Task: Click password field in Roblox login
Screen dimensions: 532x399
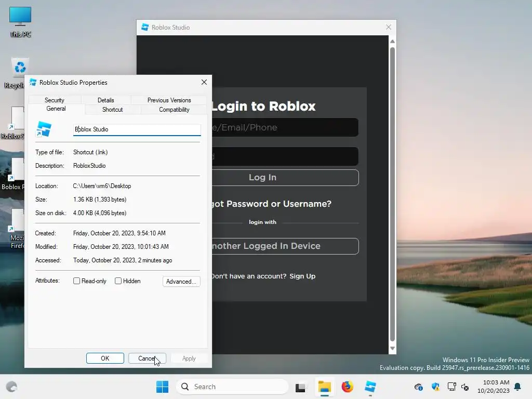Action: [x=285, y=156]
